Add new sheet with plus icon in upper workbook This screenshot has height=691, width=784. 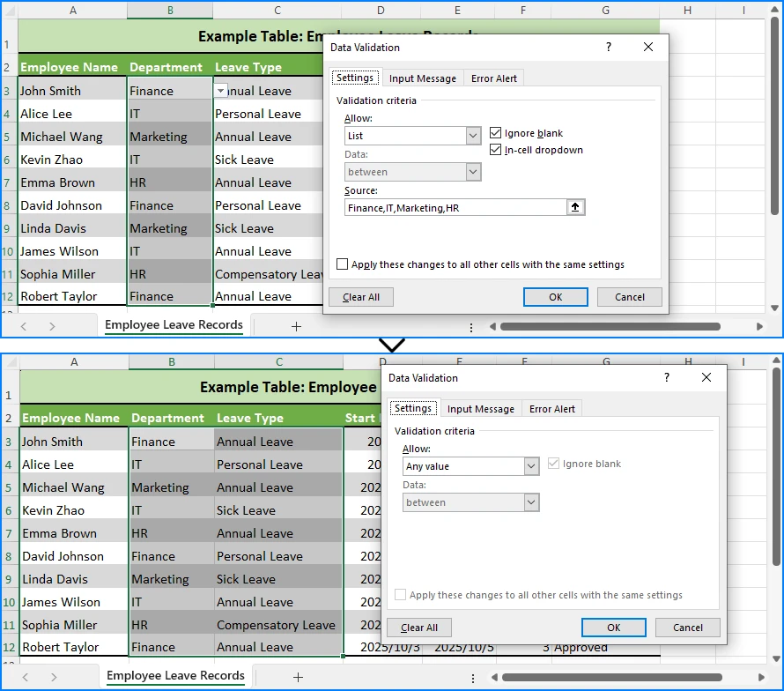tap(296, 326)
